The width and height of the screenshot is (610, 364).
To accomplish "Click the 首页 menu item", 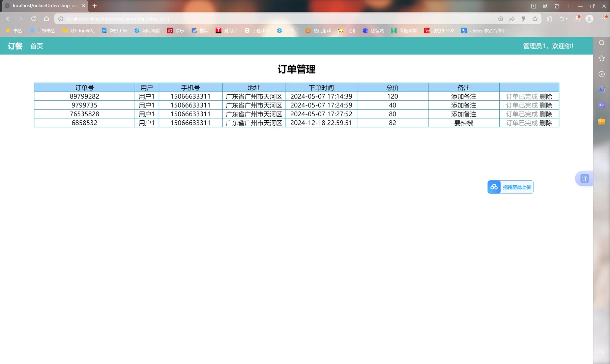I will click(x=36, y=46).
